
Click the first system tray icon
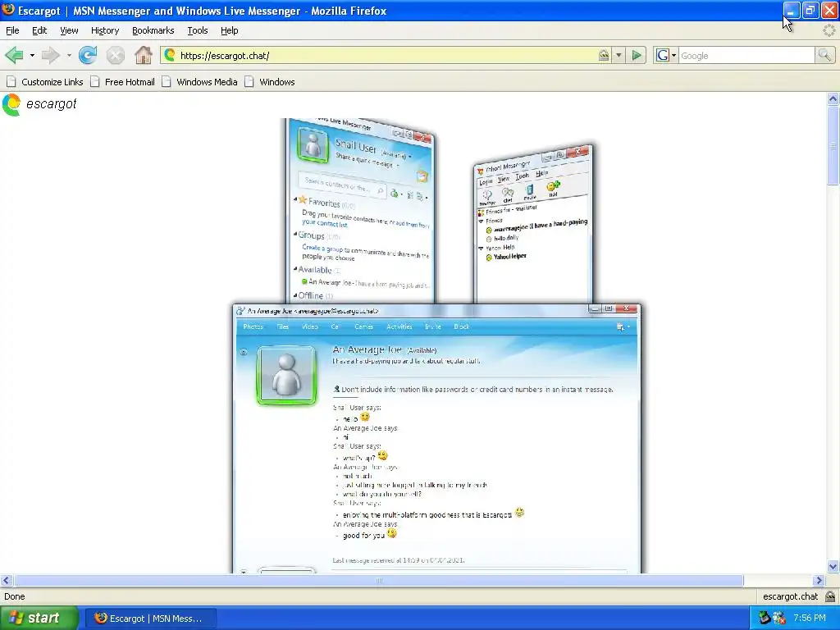click(765, 618)
